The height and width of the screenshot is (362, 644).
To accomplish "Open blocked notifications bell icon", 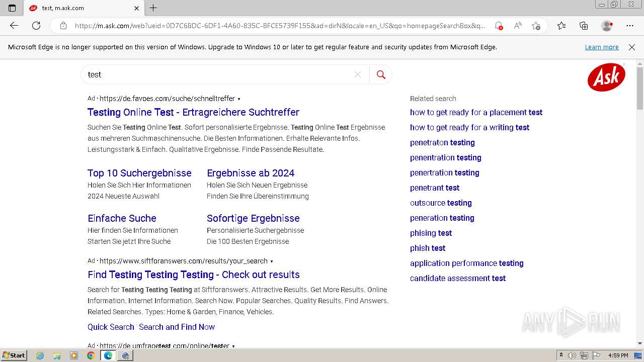I will [499, 26].
